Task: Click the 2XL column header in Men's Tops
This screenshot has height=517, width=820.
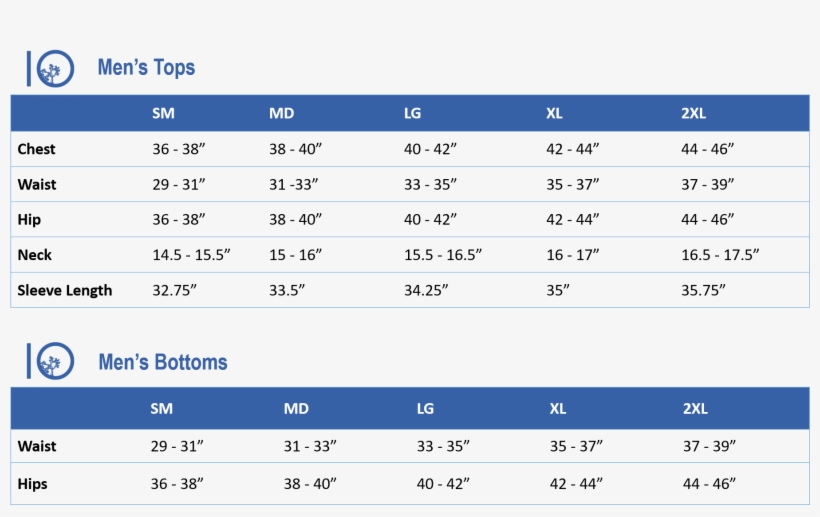Action: pos(693,113)
